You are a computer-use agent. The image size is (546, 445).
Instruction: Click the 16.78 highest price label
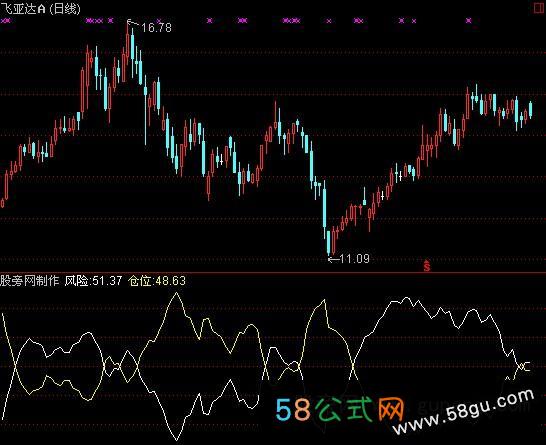156,28
